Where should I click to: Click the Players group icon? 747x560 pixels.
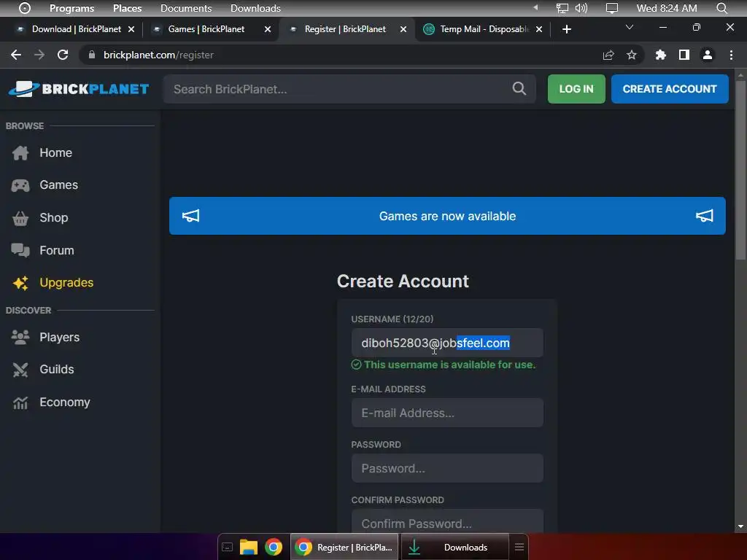coord(20,337)
